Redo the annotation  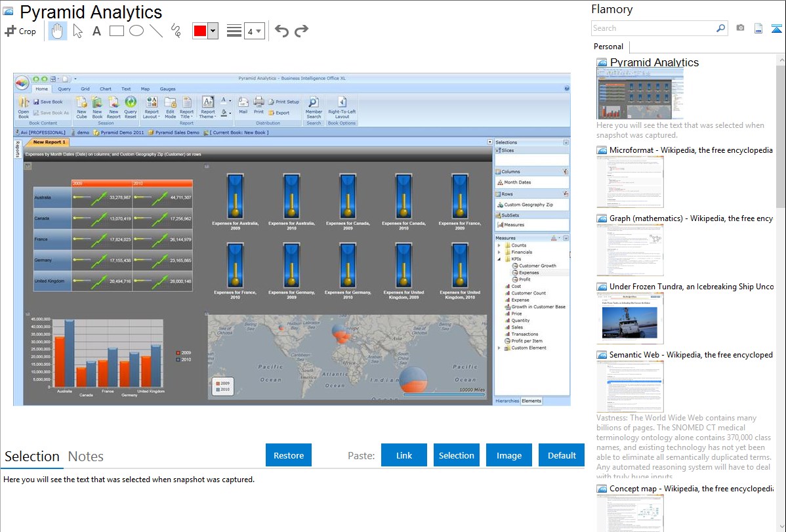coord(301,31)
